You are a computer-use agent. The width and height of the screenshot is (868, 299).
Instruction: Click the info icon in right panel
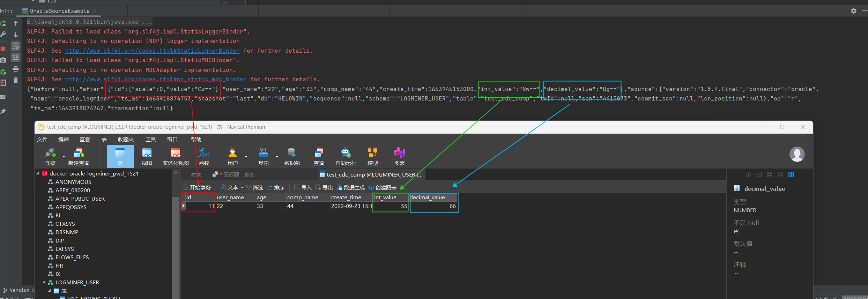pyautogui.click(x=748, y=174)
